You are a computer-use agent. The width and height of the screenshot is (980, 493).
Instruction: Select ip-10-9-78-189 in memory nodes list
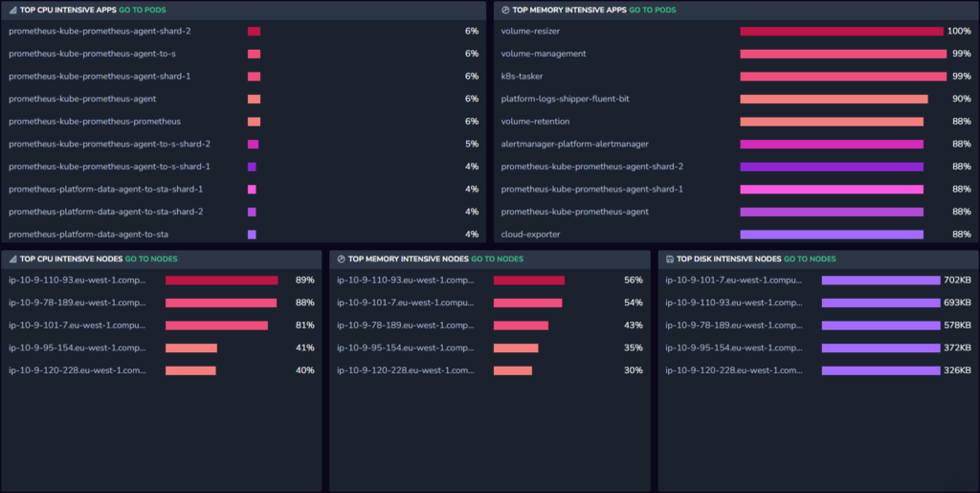pos(406,325)
